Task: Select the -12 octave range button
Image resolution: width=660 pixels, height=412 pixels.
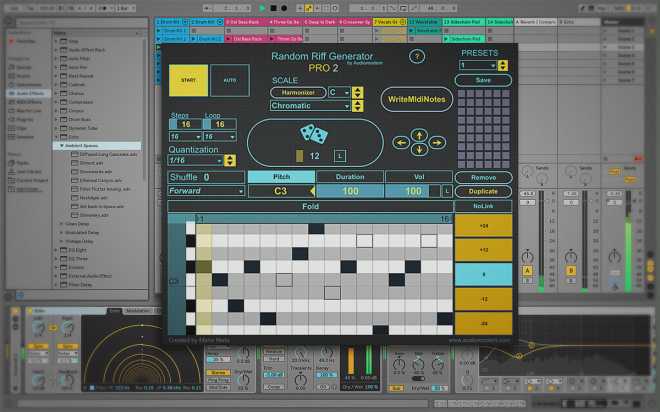Action: pos(484,299)
